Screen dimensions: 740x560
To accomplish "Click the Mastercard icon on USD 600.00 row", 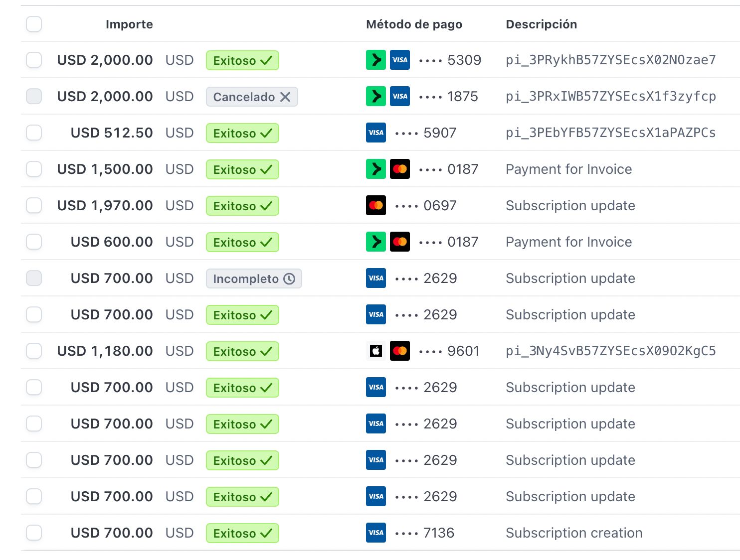I will point(399,242).
